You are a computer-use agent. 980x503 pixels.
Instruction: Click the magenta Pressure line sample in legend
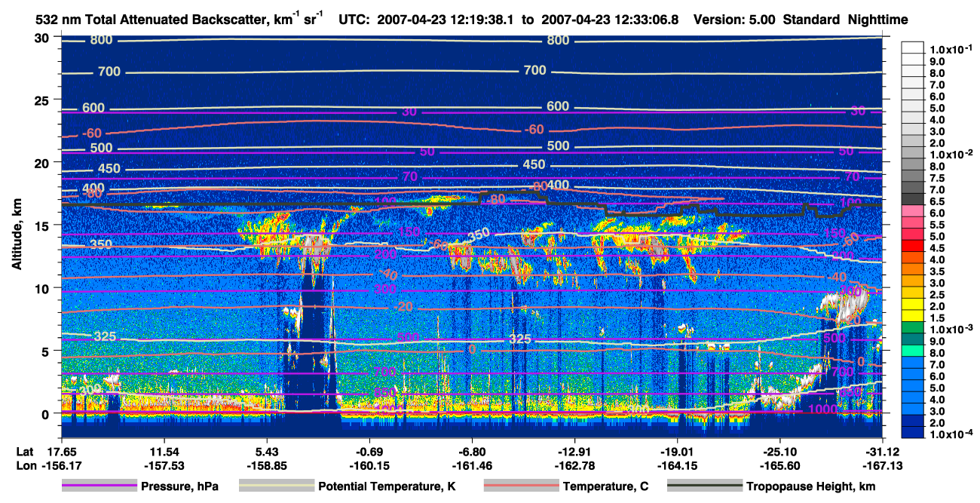[99, 486]
